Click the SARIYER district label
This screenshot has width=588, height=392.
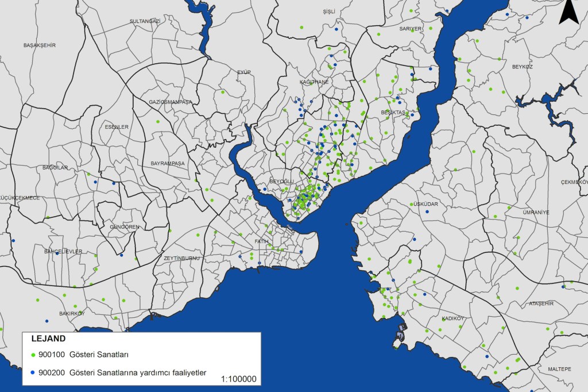tap(411, 28)
